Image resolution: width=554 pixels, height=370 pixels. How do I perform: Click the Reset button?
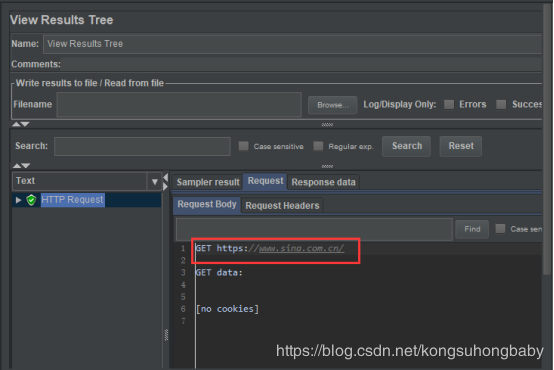tap(460, 146)
